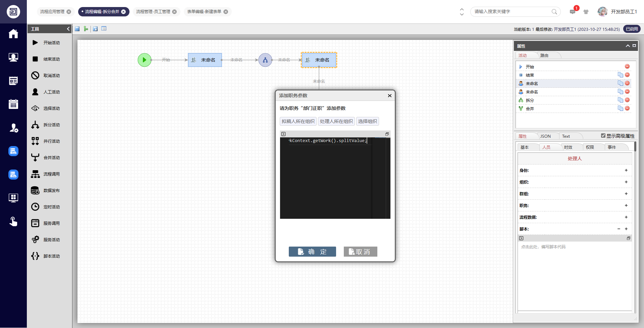The width and height of the screenshot is (644, 328).
Task: Select the green start node on canvas
Action: (x=145, y=60)
